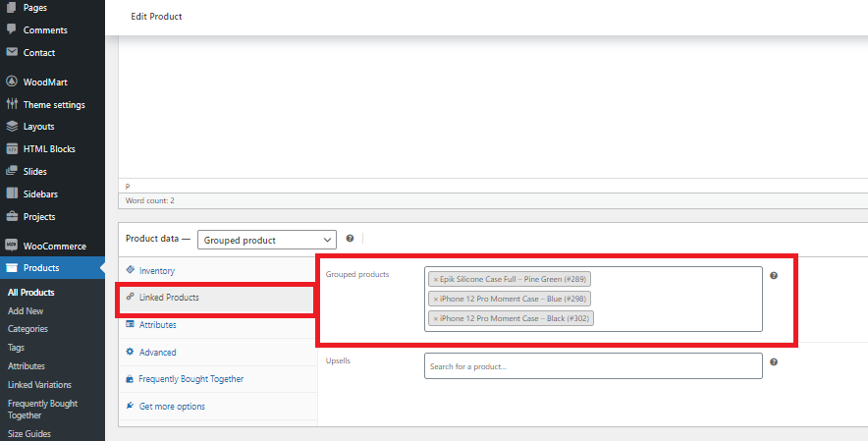Click the Linked Products chain icon
Image resolution: width=868 pixels, height=441 pixels.
(x=130, y=297)
